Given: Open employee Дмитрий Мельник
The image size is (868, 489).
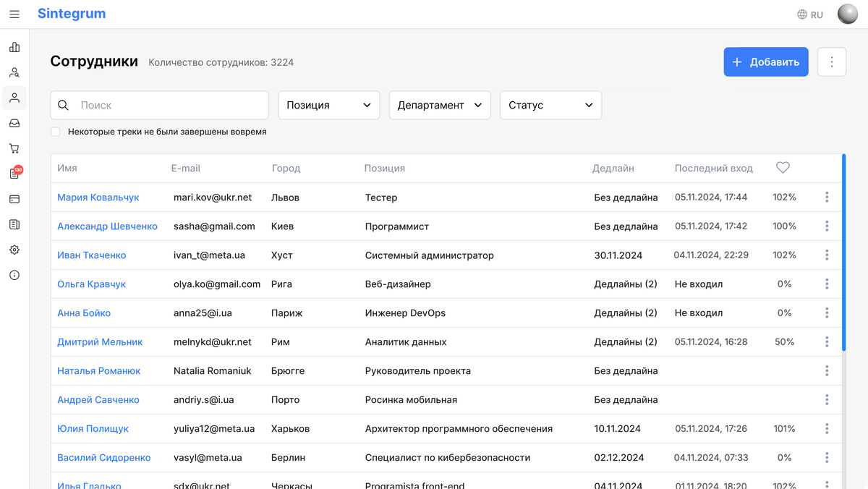Looking at the screenshot, I should [100, 341].
